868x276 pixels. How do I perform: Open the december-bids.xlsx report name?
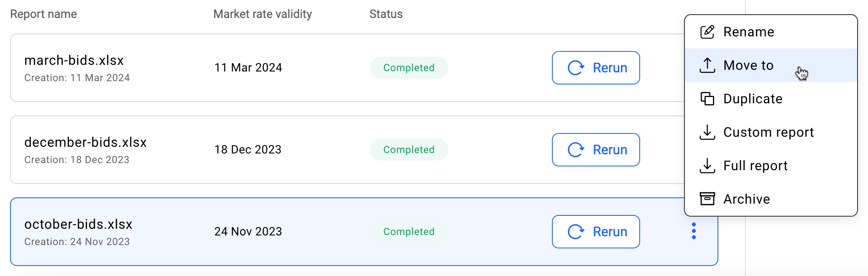tap(85, 142)
